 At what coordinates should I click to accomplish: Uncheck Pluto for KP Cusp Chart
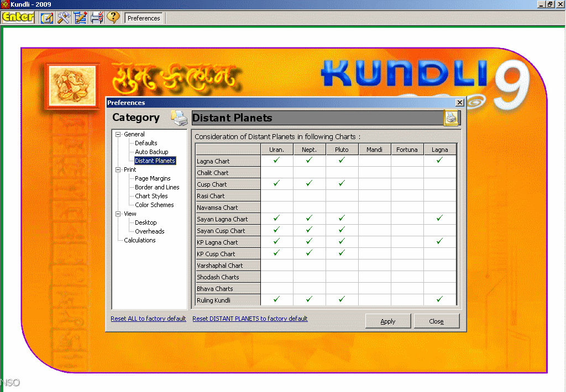pos(342,253)
